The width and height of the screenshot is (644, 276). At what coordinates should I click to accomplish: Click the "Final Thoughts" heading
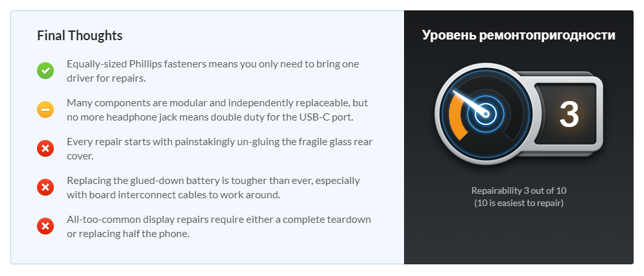(80, 36)
